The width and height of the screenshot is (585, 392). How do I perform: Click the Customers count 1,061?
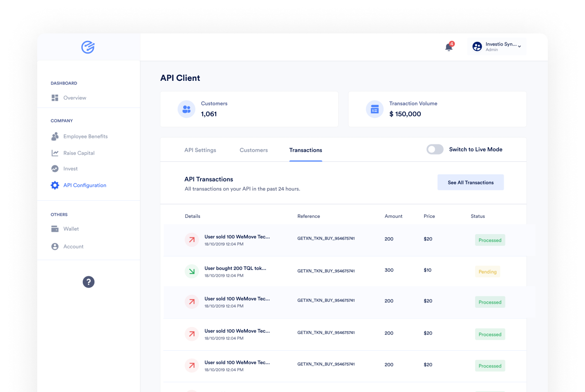click(x=209, y=114)
